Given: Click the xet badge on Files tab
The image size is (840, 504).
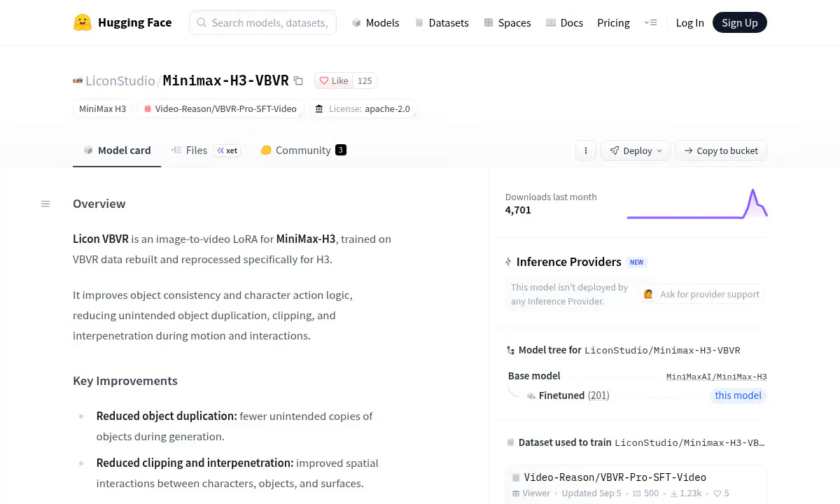Looking at the screenshot, I should click(227, 150).
